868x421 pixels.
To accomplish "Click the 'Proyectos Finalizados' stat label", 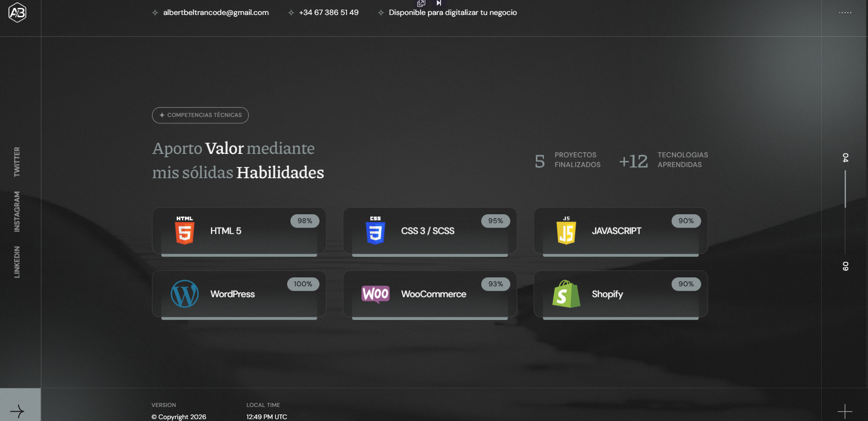I will (x=578, y=160).
